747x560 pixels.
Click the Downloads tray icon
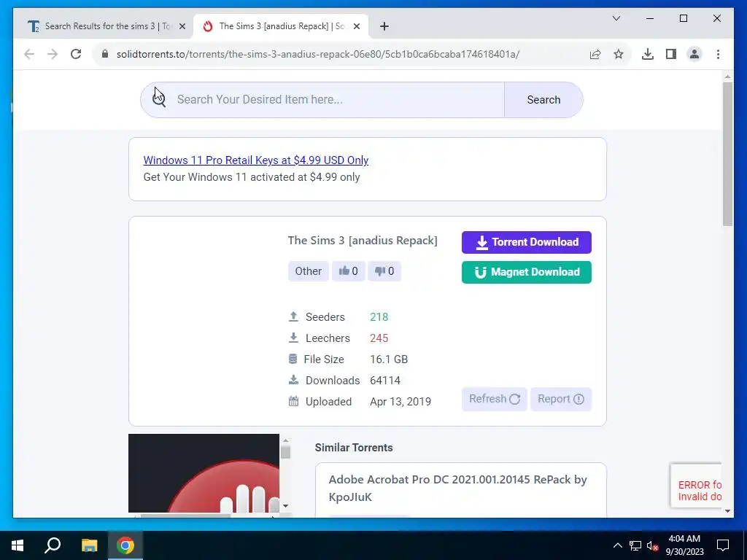tap(293, 380)
